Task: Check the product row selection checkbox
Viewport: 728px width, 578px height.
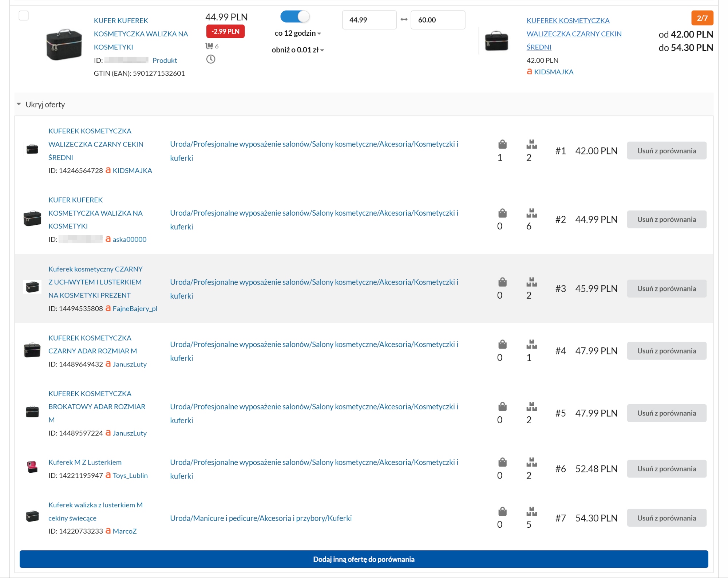Action: 24,16
